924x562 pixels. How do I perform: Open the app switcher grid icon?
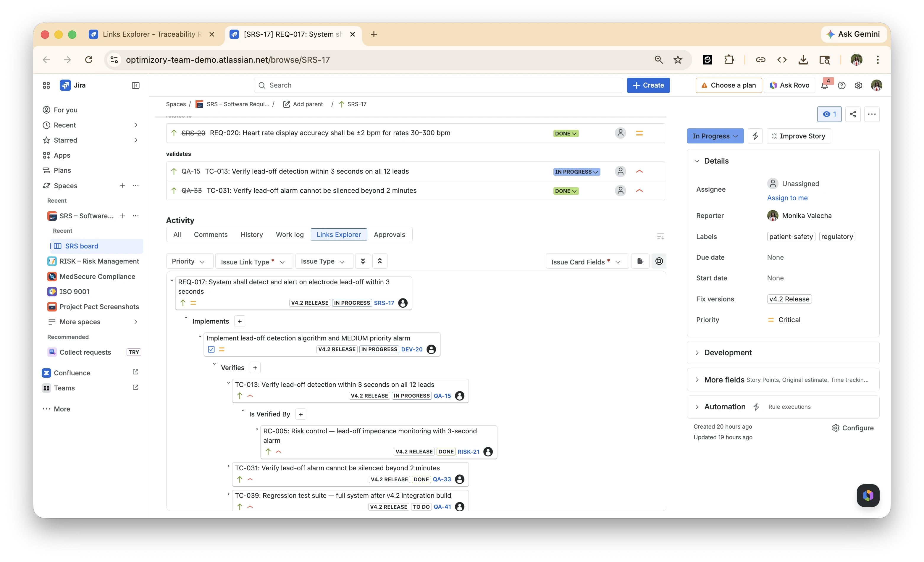[x=46, y=85]
